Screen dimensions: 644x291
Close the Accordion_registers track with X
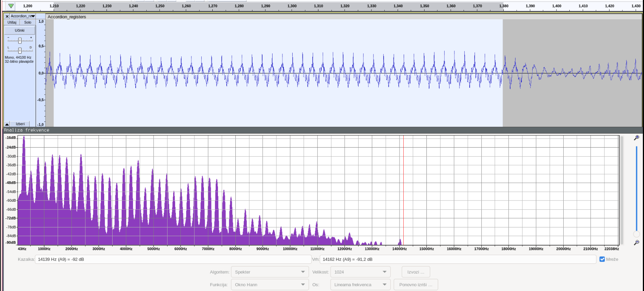(x=7, y=16)
